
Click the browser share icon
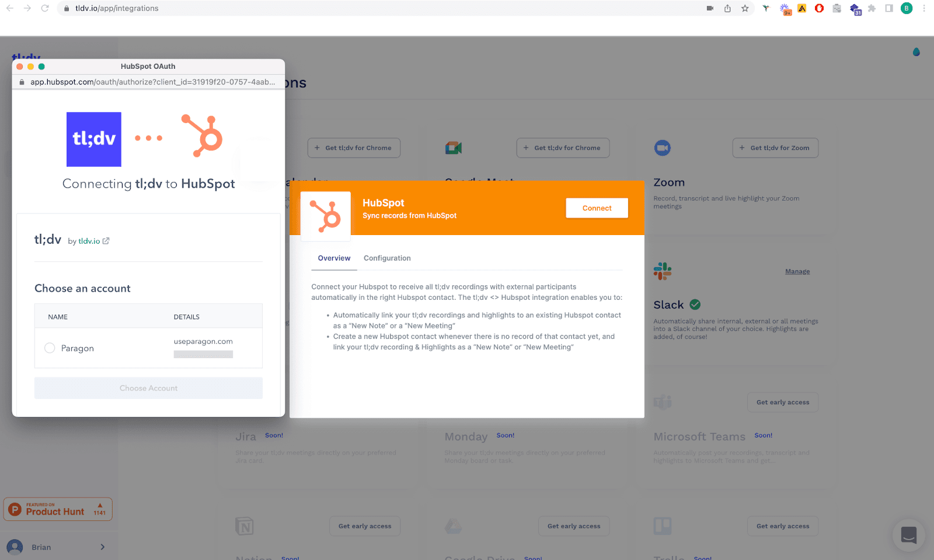click(727, 8)
